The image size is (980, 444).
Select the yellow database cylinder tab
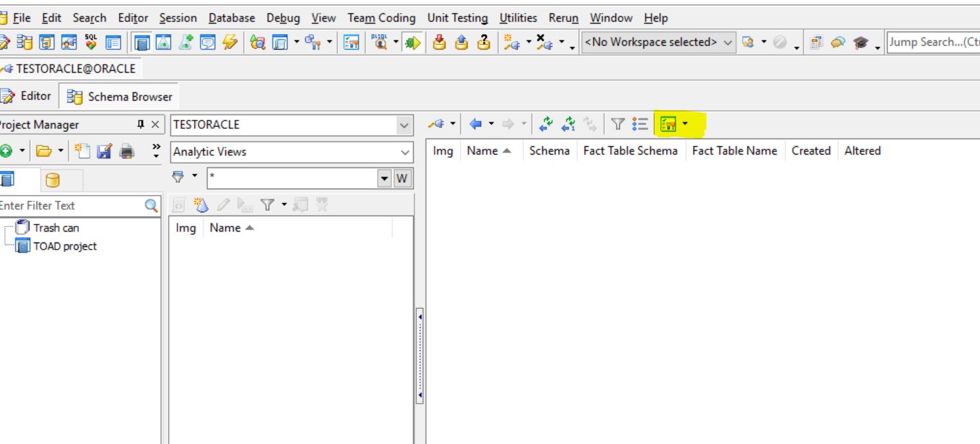[53, 180]
